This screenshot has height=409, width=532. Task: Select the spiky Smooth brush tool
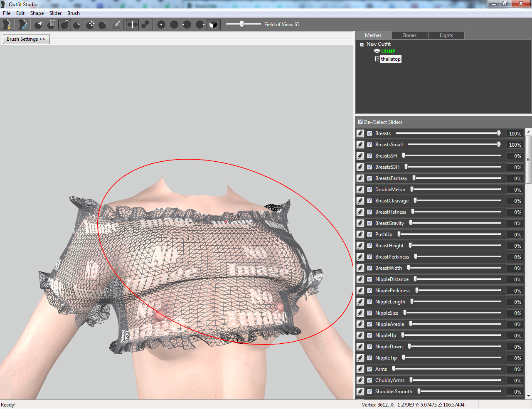103,25
